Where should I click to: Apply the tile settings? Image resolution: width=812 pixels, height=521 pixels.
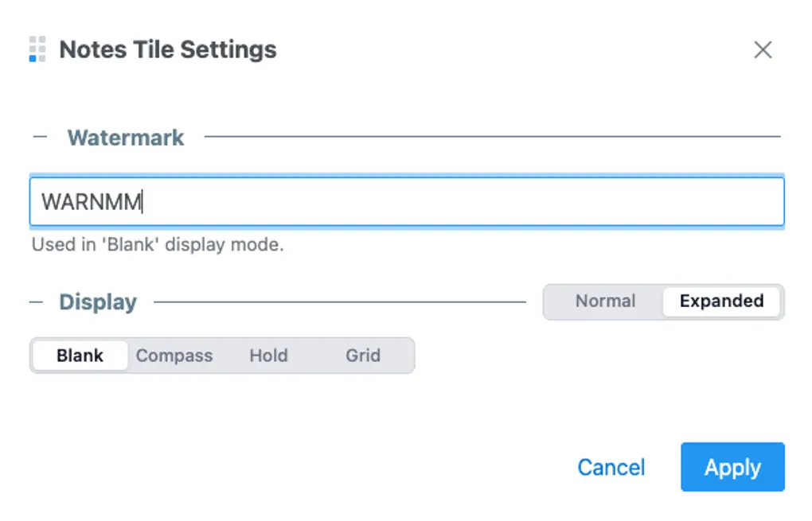pos(732,467)
